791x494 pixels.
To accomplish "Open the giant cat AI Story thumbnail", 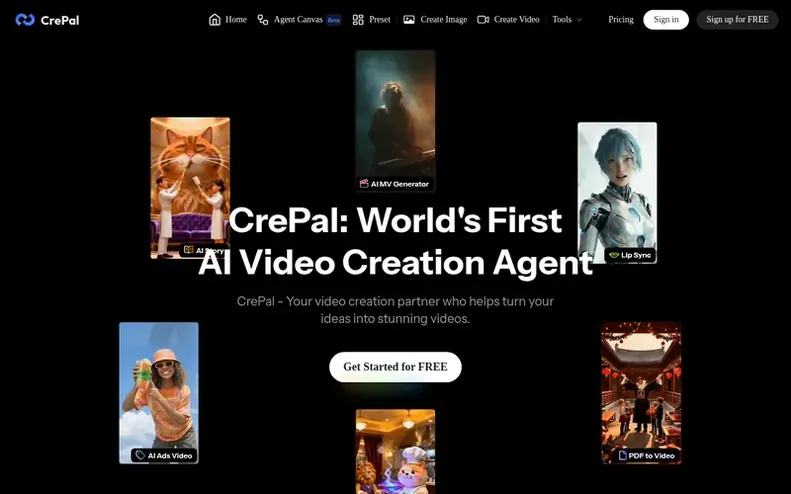I will [x=190, y=188].
